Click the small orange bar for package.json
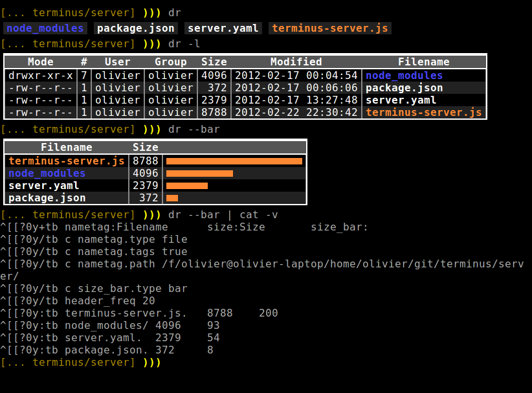Viewport: 532px width, 393px height. (x=172, y=198)
